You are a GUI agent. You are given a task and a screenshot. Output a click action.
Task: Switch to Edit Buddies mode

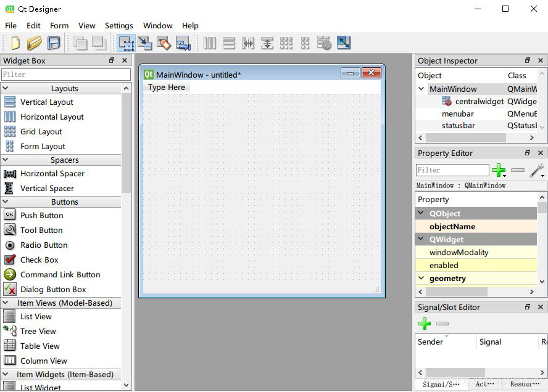pyautogui.click(x=164, y=43)
